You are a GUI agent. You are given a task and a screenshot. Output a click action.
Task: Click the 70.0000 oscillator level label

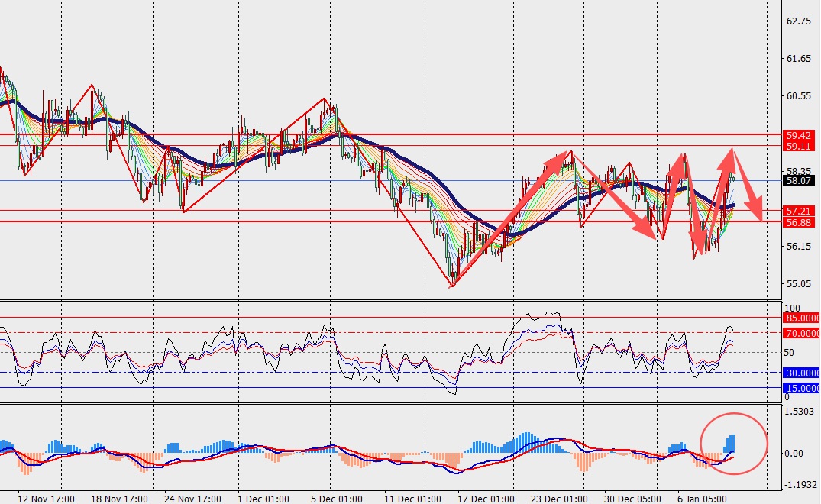coord(802,333)
